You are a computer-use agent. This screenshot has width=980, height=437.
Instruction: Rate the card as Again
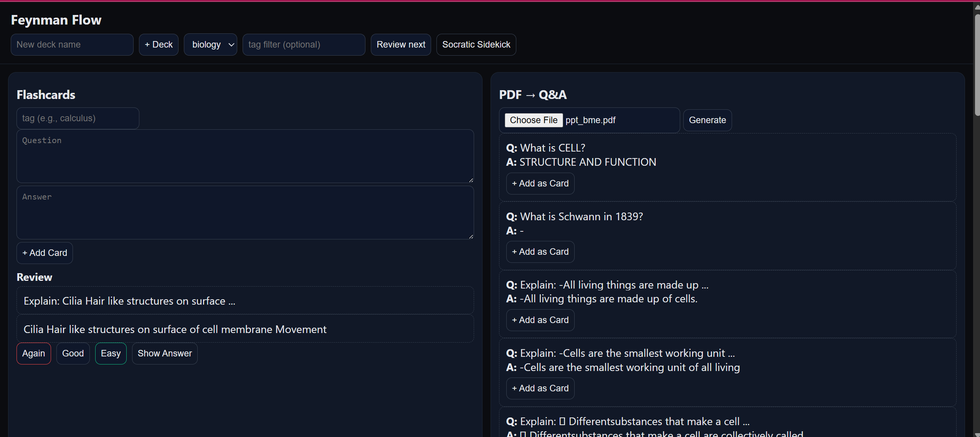point(34,353)
